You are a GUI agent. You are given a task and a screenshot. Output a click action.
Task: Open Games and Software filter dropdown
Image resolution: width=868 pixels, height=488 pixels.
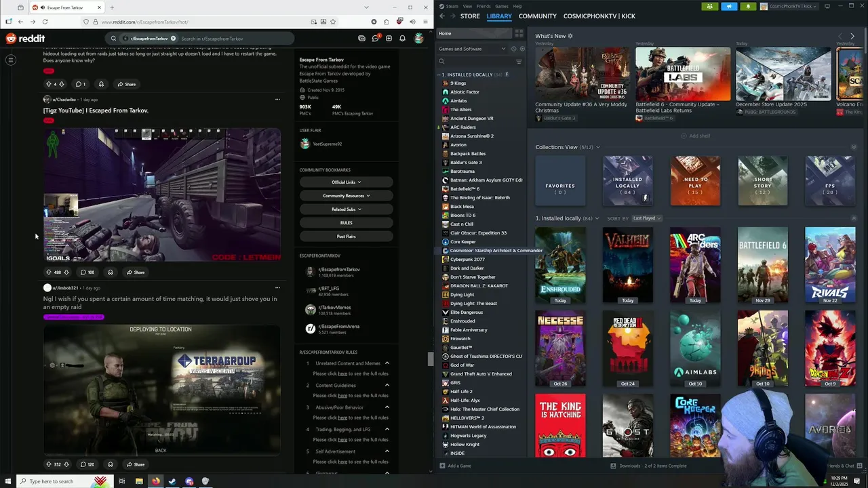472,49
